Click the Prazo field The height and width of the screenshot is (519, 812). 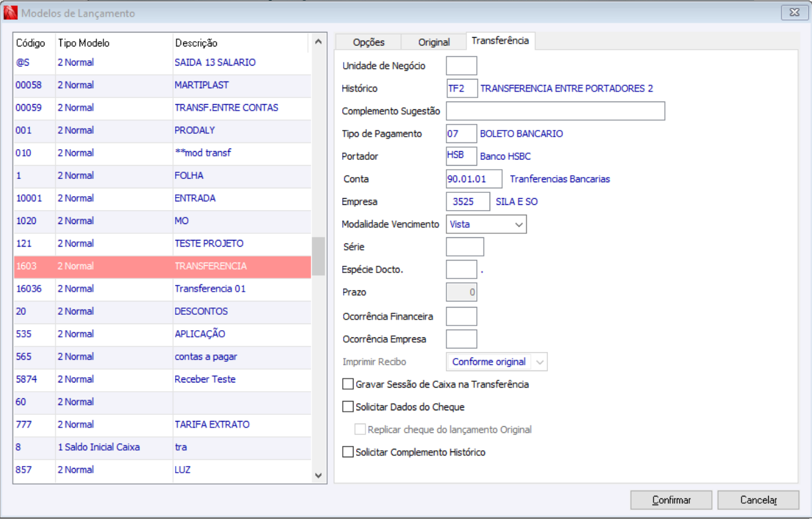[462, 292]
